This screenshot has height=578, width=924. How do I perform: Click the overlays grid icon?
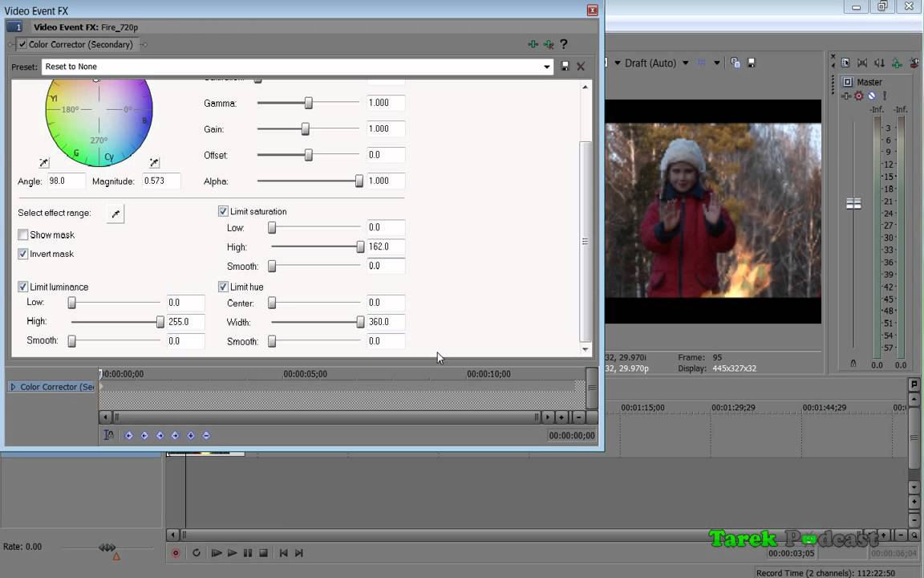(x=702, y=63)
